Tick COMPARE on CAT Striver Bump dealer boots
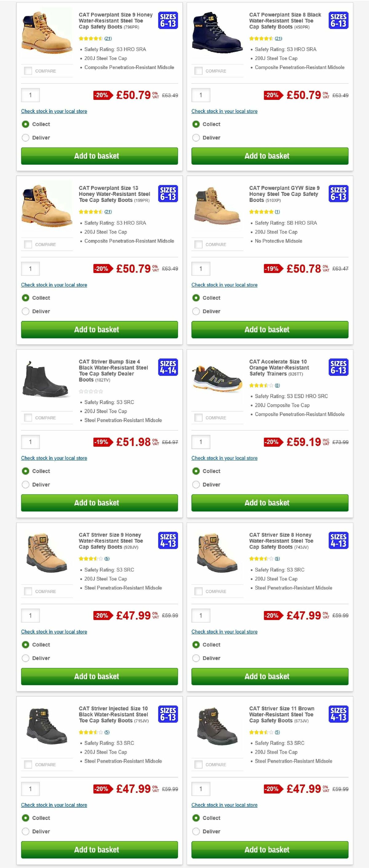The height and width of the screenshot is (868, 369). pos(27,417)
